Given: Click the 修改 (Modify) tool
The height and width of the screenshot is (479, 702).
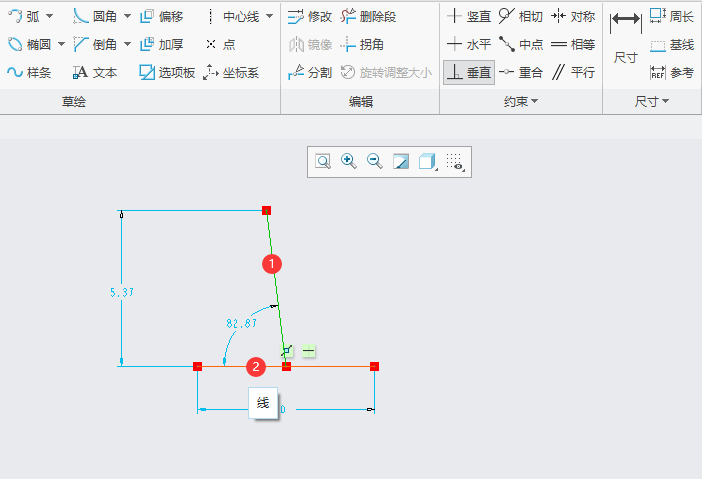Looking at the screenshot, I should coord(309,17).
